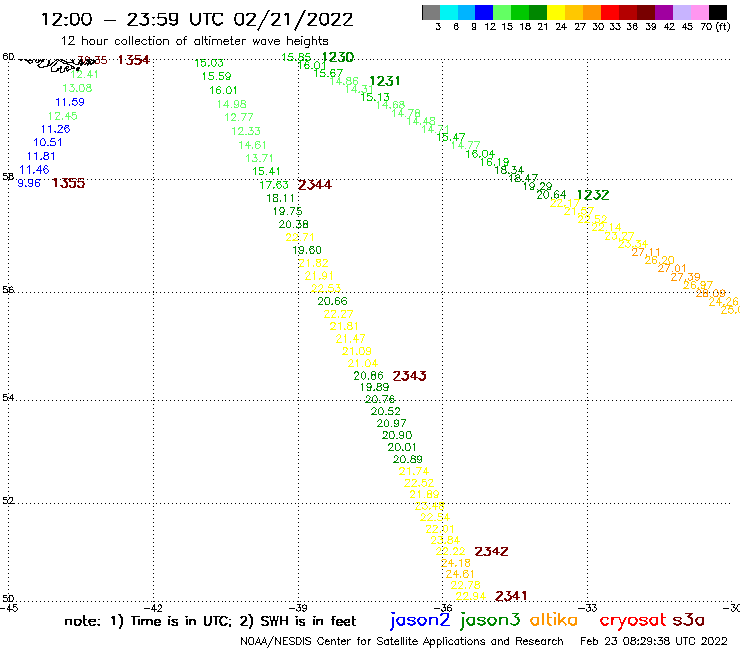This screenshot has width=740, height=650.
Task: Click the pass time label 1354
Action: coord(134,60)
